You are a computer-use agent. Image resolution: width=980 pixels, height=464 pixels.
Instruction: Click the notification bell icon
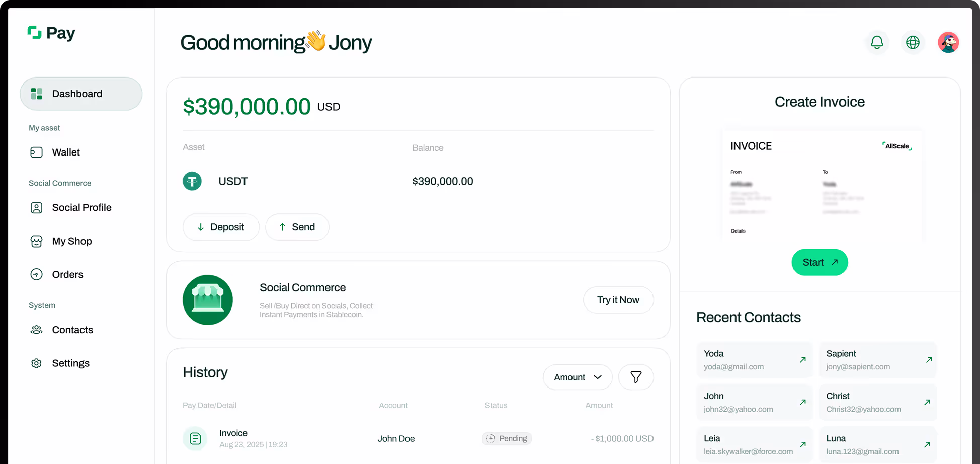877,43
